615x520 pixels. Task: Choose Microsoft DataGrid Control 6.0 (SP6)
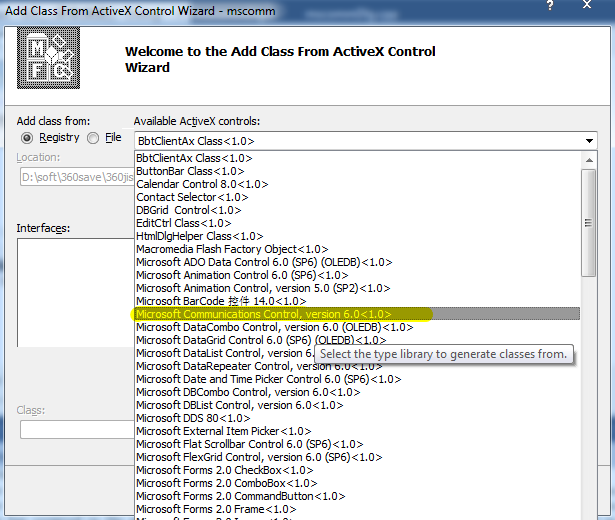(x=357, y=340)
